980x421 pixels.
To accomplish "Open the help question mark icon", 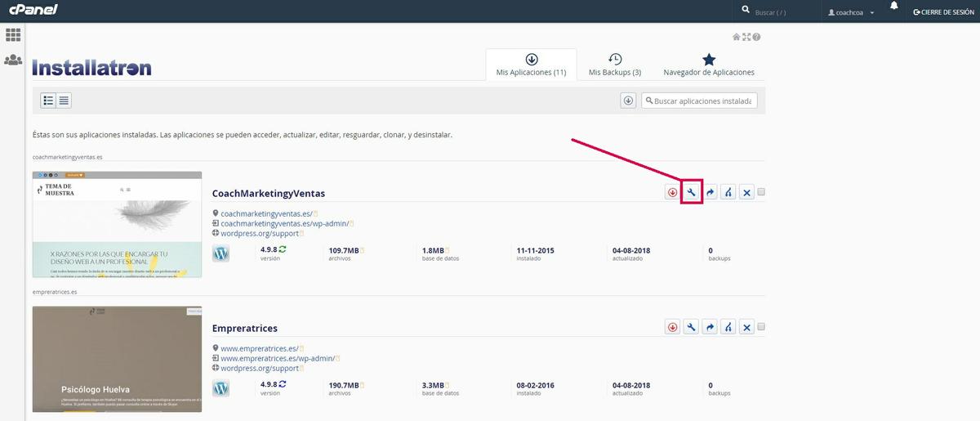I will (756, 37).
